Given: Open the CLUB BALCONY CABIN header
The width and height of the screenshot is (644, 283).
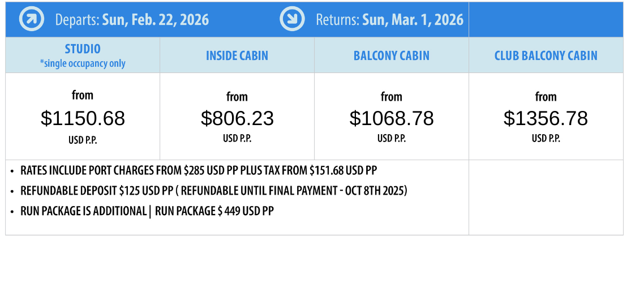Looking at the screenshot, I should 546,56.
